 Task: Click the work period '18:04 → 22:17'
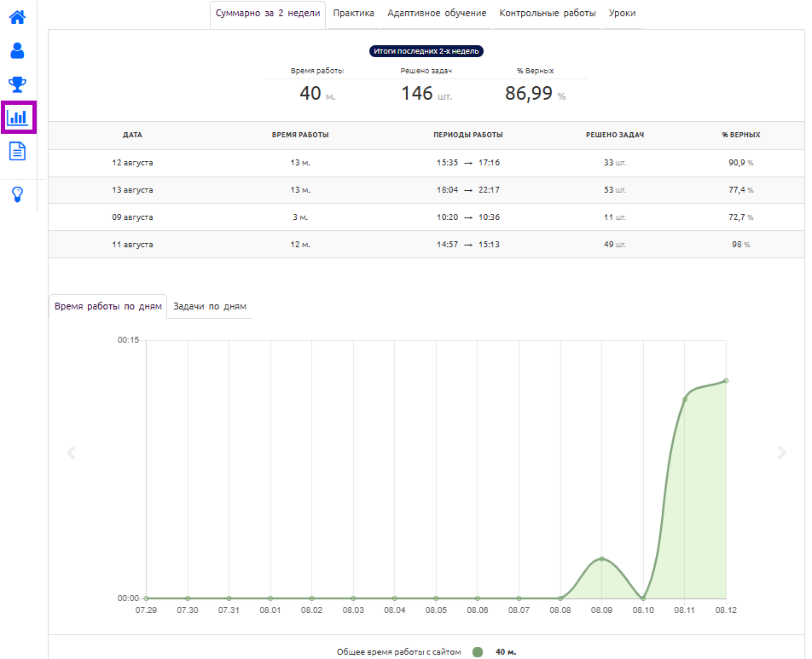(468, 190)
